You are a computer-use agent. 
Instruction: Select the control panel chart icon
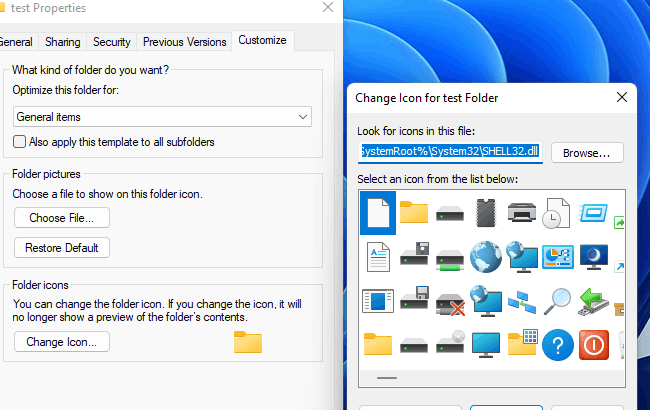tap(558, 257)
